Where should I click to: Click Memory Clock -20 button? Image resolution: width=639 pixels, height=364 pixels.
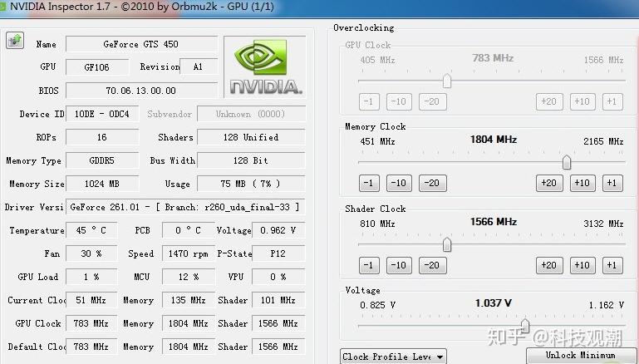432,183
